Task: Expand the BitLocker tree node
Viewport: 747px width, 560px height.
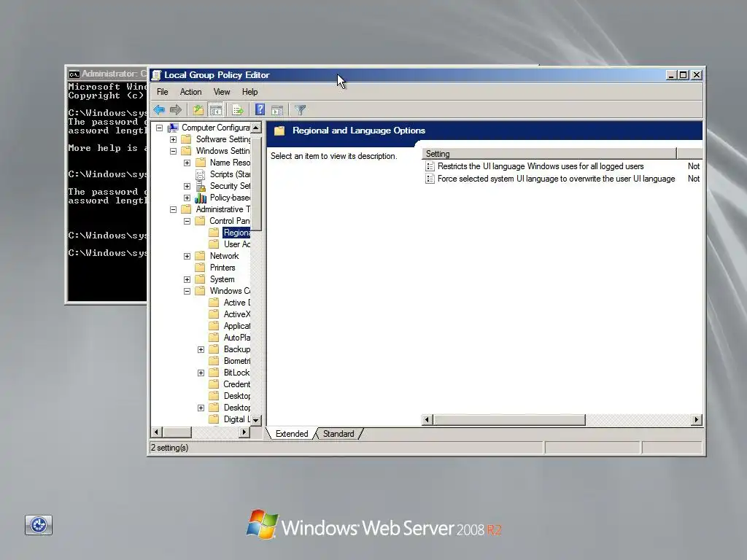Action: click(201, 373)
